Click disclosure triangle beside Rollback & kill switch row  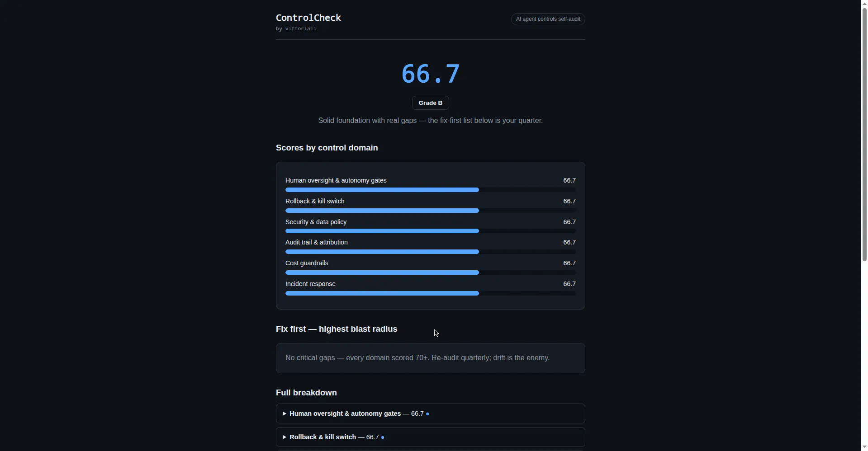[x=285, y=437]
